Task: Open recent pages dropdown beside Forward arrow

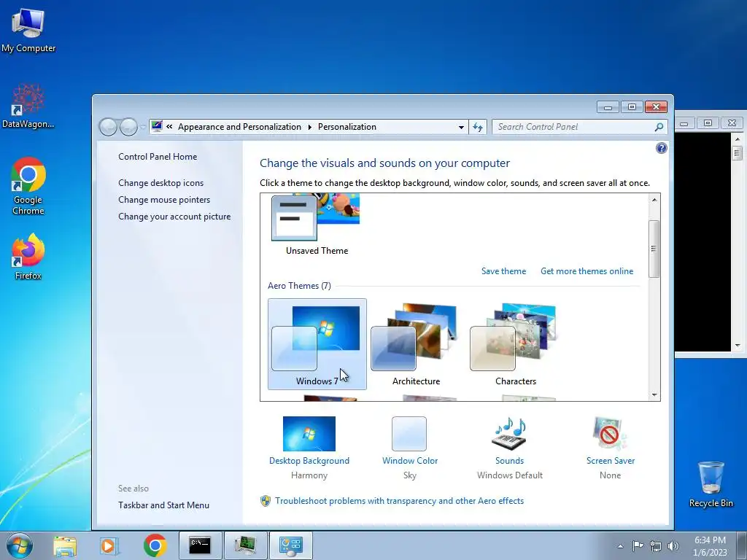Action: click(143, 127)
